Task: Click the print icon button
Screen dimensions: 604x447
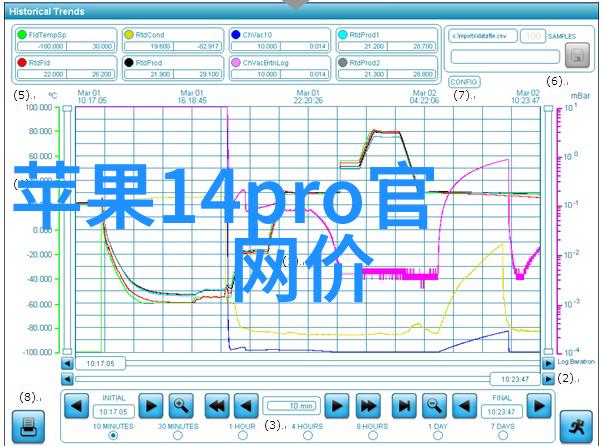Action: point(28,427)
